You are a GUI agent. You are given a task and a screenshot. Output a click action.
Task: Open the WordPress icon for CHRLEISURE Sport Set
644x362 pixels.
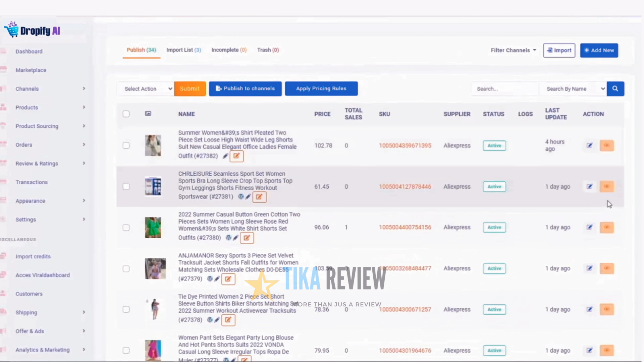(241, 197)
